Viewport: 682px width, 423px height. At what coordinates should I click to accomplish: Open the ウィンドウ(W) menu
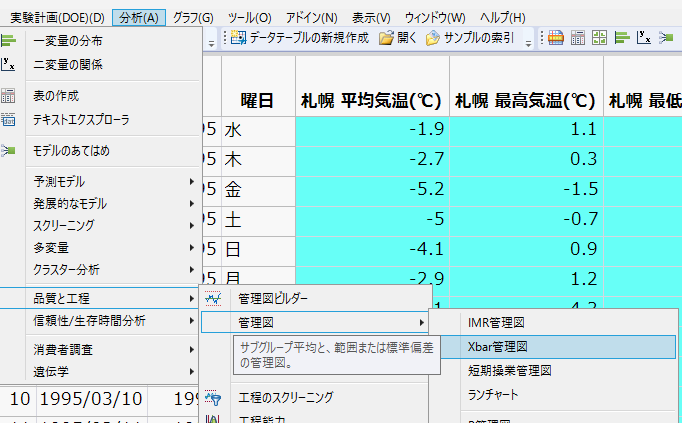435,18
